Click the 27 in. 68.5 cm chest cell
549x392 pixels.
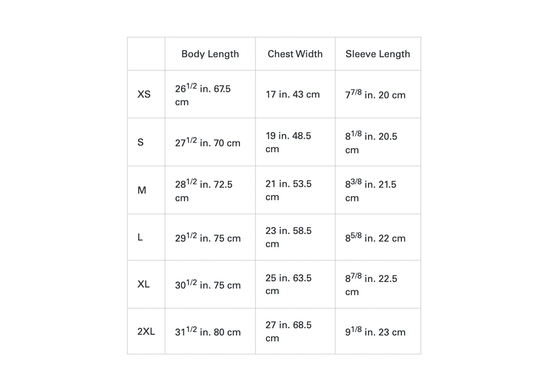pyautogui.click(x=295, y=331)
